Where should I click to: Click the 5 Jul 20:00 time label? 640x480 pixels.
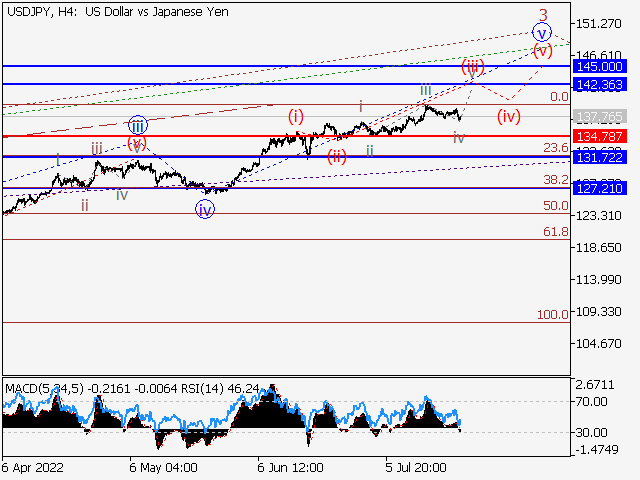416,467
